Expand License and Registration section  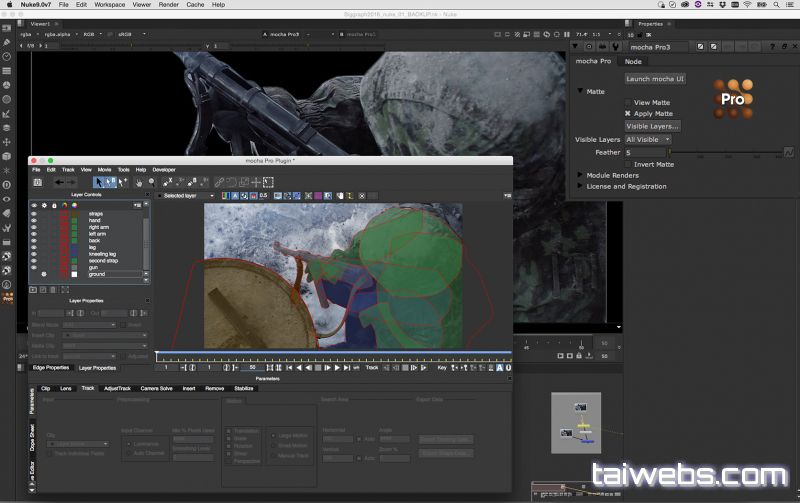point(580,186)
